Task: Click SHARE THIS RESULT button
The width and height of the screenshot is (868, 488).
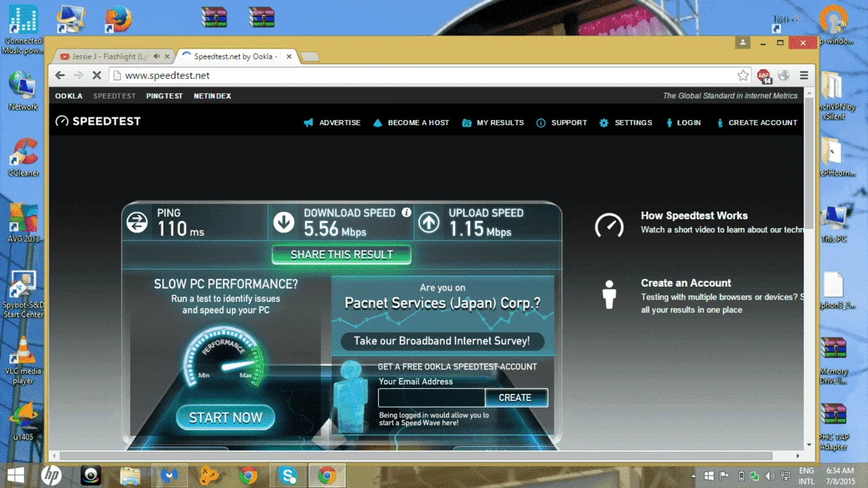Action: (x=341, y=255)
